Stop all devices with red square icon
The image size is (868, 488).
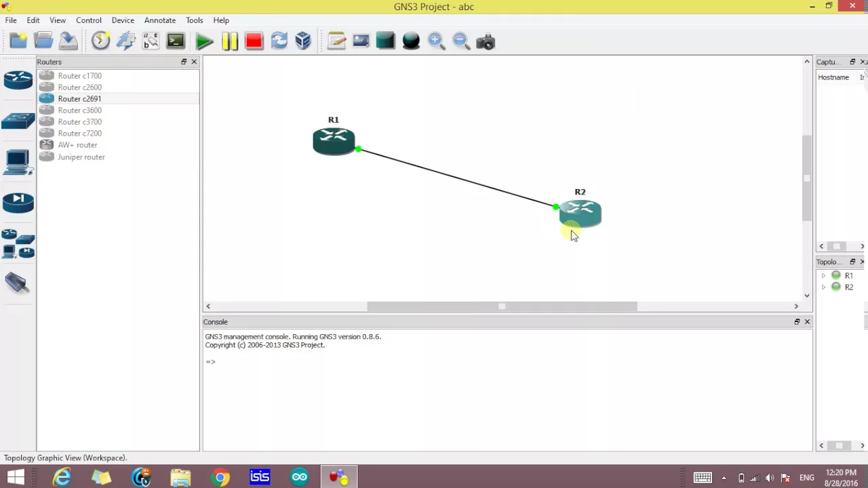254,41
